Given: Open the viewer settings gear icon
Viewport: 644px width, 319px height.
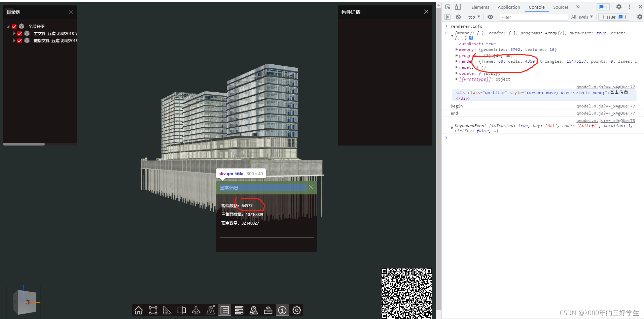Looking at the screenshot, I should pyautogui.click(x=297, y=310).
